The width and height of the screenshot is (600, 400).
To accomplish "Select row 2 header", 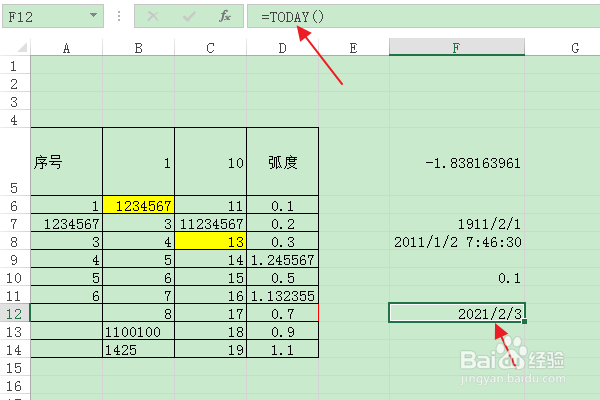I will [x=15, y=83].
